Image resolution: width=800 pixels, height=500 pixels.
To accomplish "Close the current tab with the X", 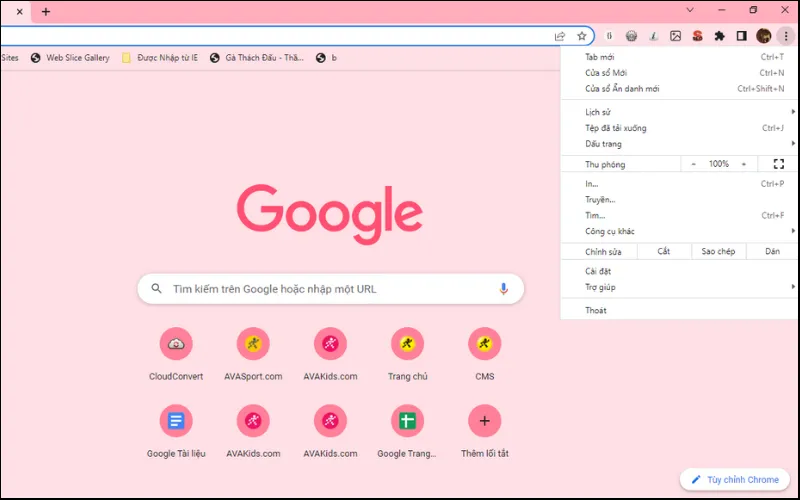I will [19, 11].
